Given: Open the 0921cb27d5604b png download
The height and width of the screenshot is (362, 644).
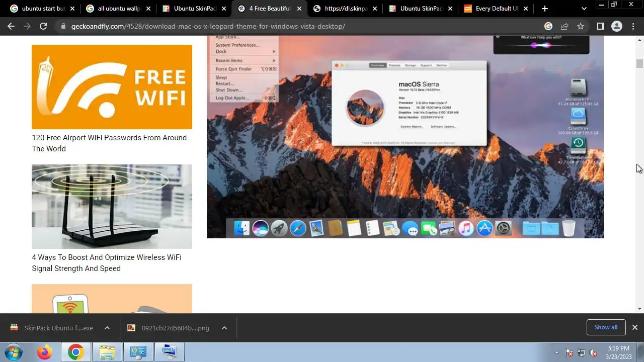Looking at the screenshot, I should click(x=169, y=328).
